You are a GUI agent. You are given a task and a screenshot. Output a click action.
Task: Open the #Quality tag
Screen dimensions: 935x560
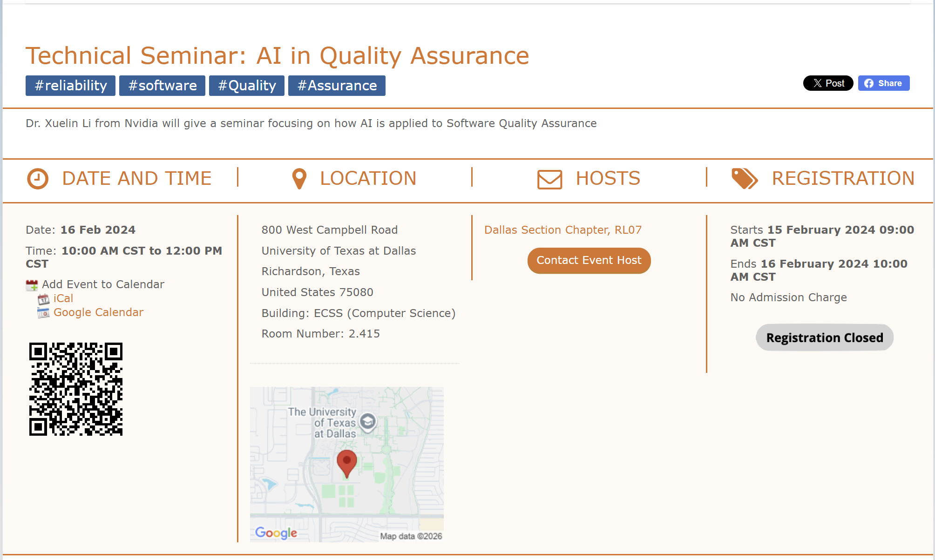pos(247,86)
